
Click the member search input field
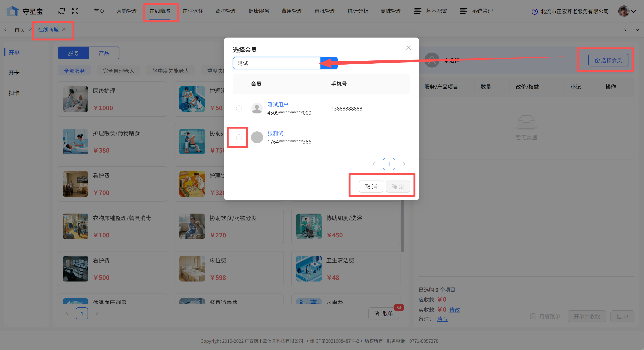point(277,63)
